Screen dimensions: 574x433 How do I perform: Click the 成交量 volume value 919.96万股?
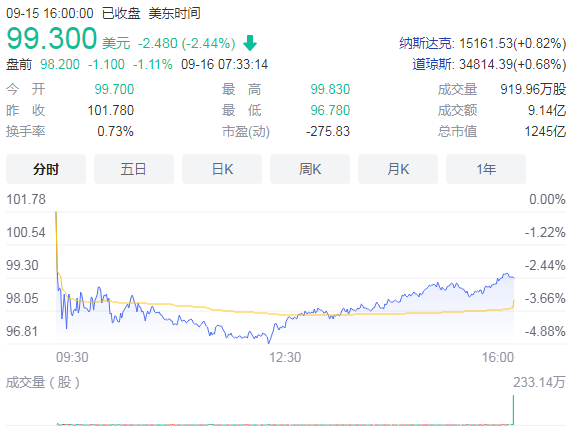(x=533, y=89)
